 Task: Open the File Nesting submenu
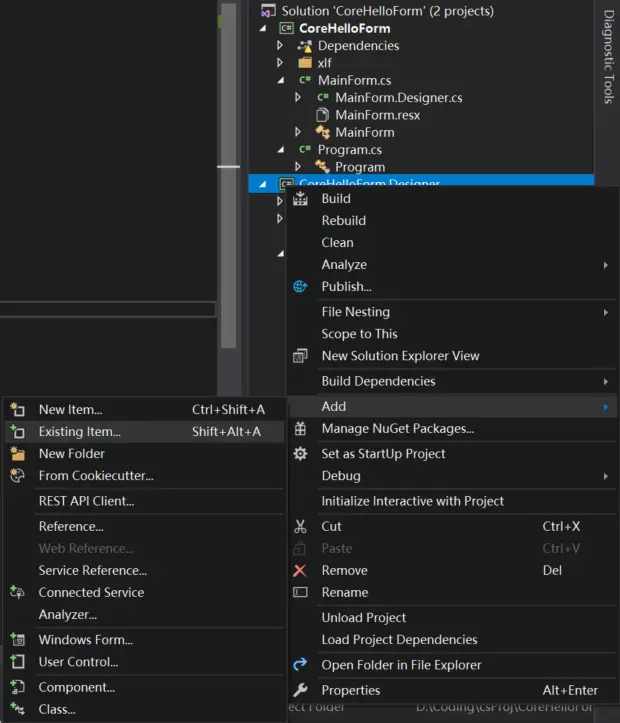(x=452, y=312)
